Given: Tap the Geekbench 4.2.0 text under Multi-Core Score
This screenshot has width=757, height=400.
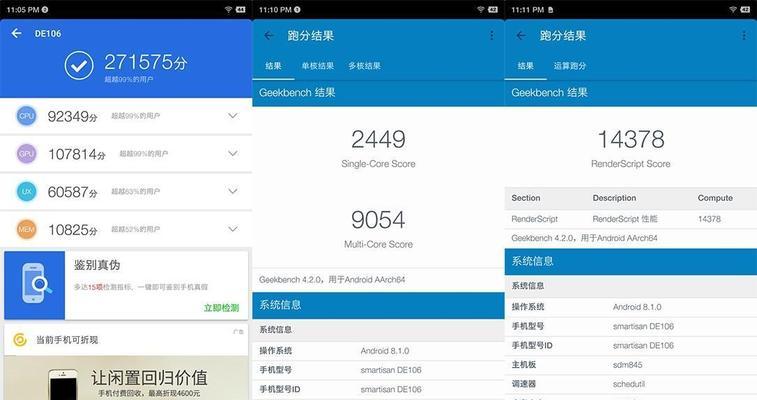Looking at the screenshot, I should click(332, 280).
